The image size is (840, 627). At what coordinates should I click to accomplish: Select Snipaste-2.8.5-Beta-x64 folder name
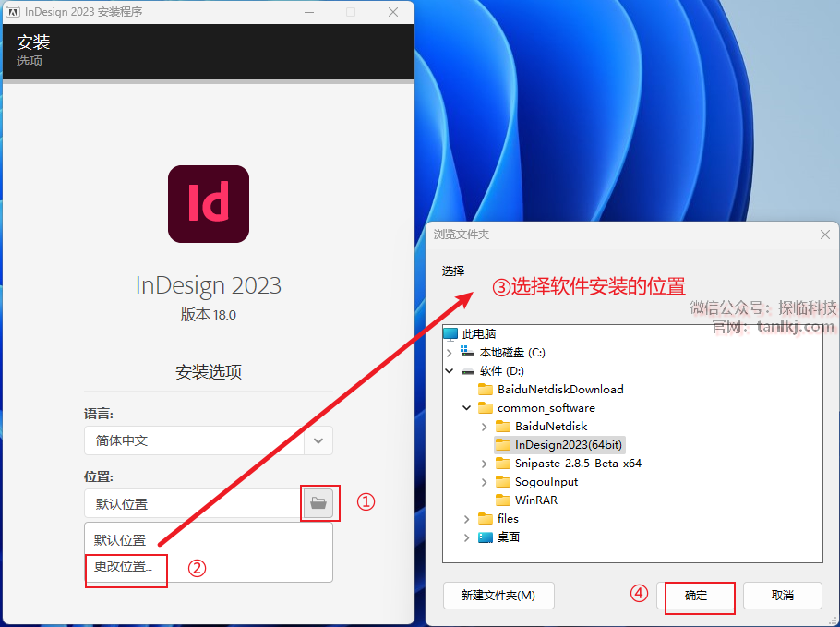point(578,463)
